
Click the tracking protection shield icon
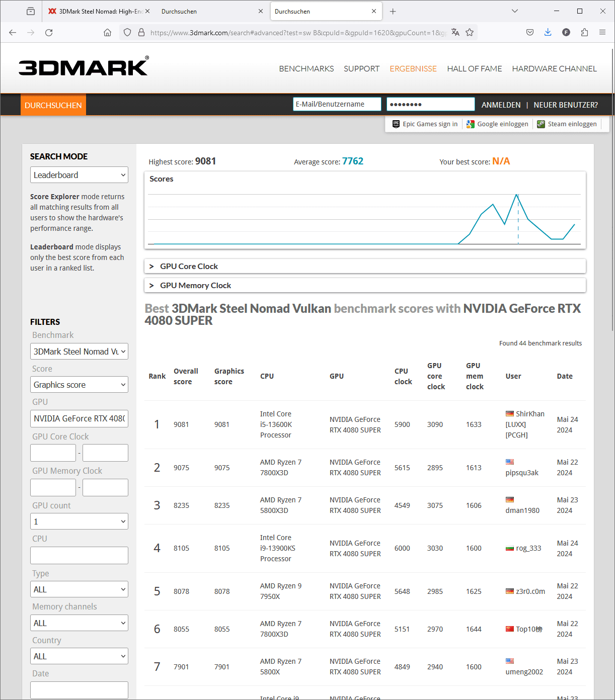coord(127,32)
